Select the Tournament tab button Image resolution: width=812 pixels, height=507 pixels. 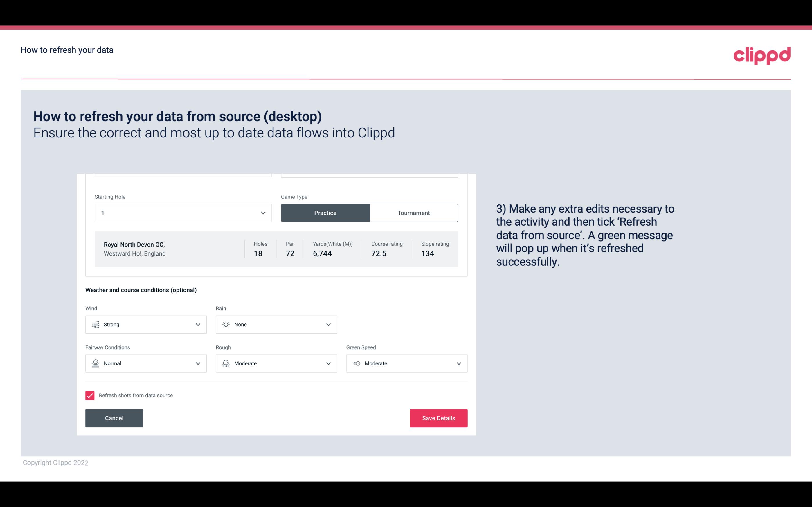[x=413, y=213]
